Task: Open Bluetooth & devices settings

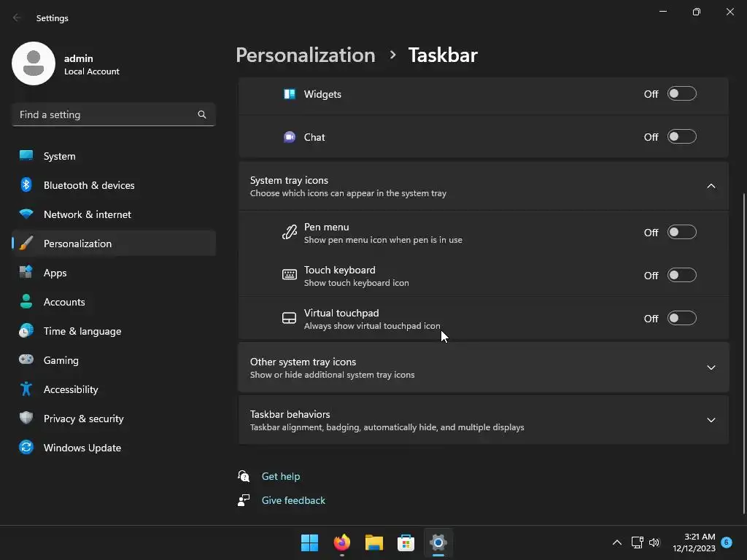Action: (x=114, y=184)
